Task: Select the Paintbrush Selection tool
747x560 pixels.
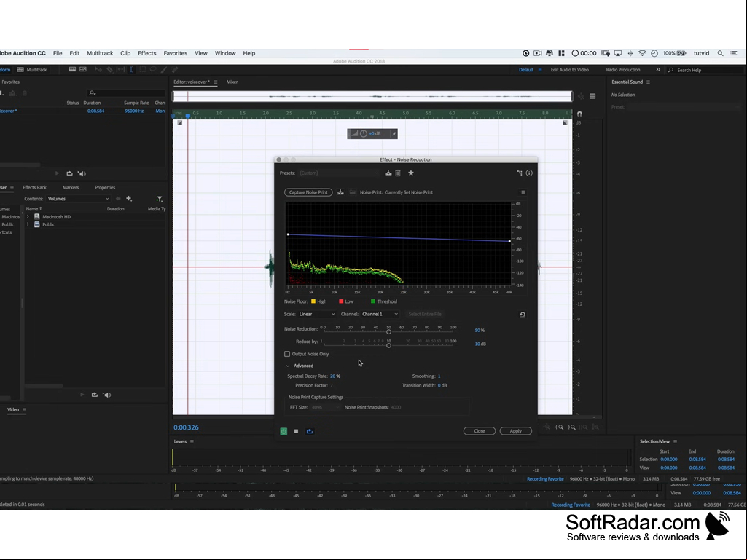Action: coord(164,69)
